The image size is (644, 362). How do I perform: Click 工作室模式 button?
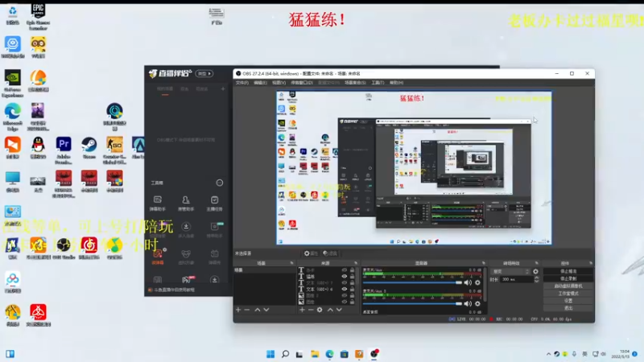click(568, 294)
